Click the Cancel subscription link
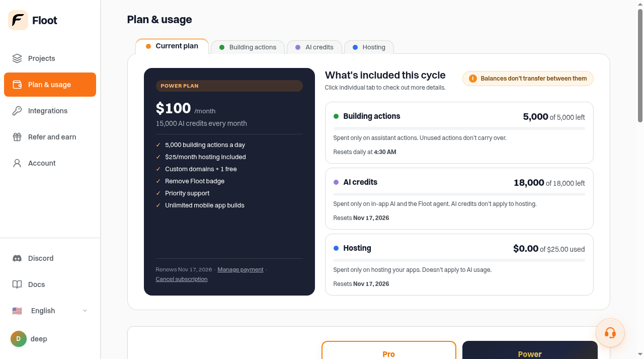Screen dimensions: 644x359 182,279
